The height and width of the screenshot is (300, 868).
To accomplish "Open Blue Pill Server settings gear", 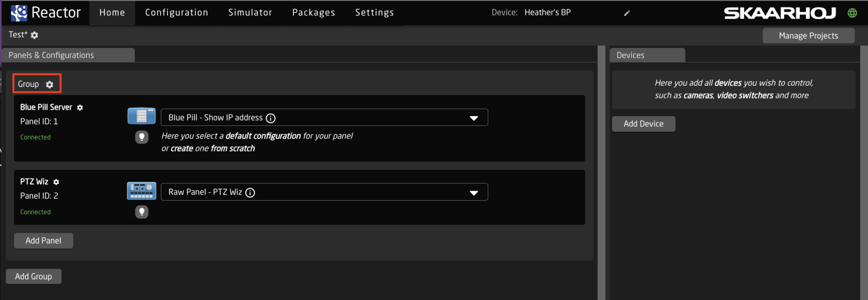I will (80, 107).
